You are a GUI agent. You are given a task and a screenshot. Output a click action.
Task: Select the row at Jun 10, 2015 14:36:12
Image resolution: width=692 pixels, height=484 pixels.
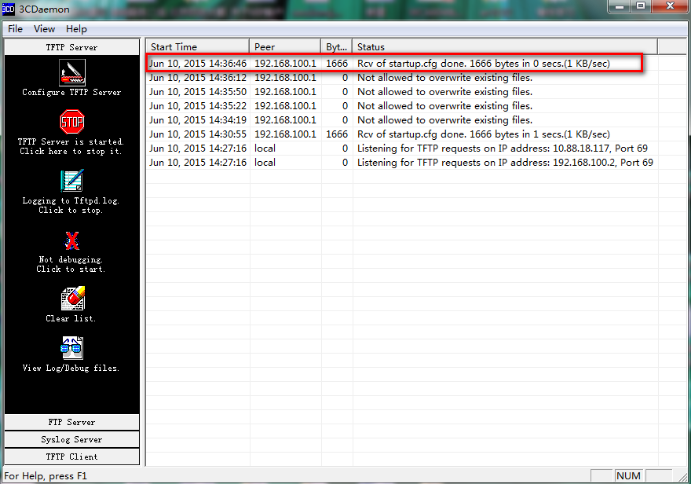tap(402, 78)
